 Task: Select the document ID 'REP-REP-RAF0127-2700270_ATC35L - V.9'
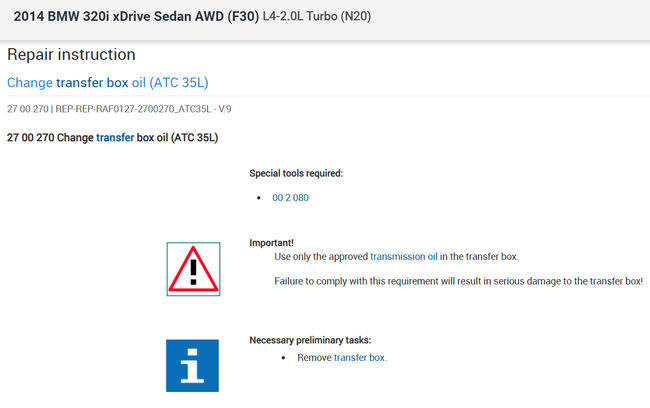point(143,109)
